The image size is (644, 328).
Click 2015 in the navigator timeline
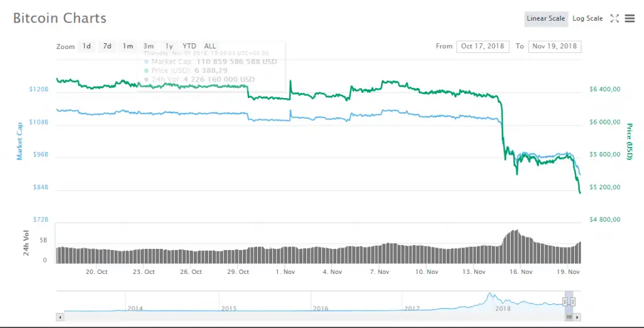(229, 309)
